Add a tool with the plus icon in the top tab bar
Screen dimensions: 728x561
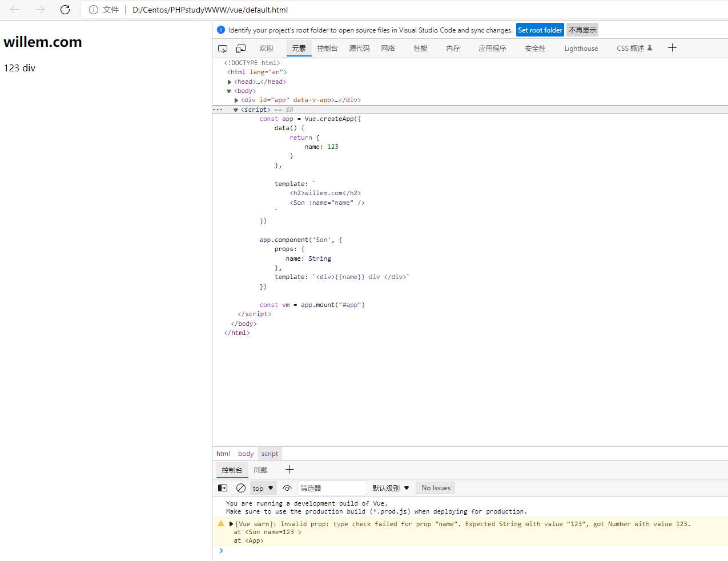click(672, 48)
